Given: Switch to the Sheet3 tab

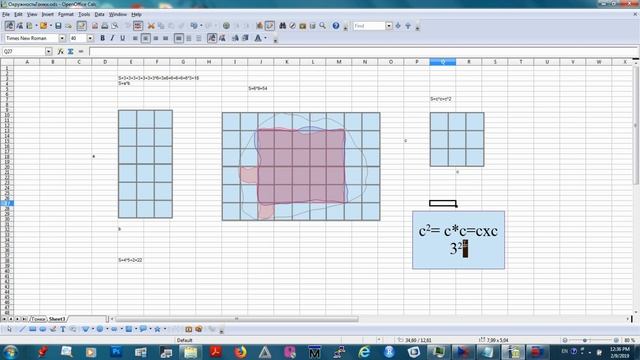Looking at the screenshot, I should 57,319.
